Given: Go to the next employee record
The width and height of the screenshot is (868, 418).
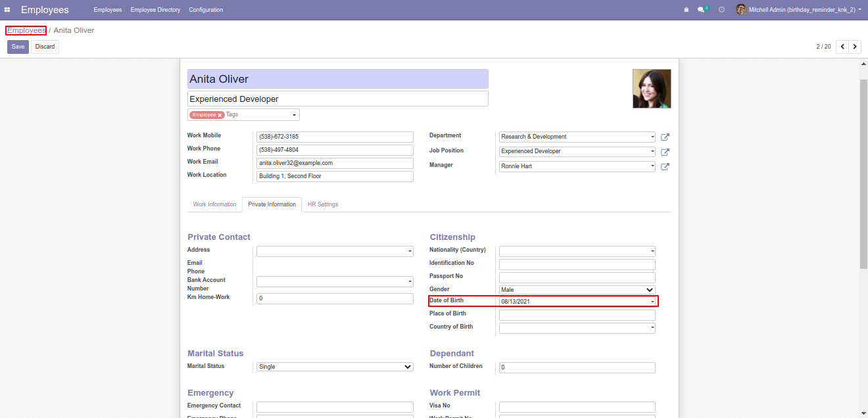Looking at the screenshot, I should 855,47.
